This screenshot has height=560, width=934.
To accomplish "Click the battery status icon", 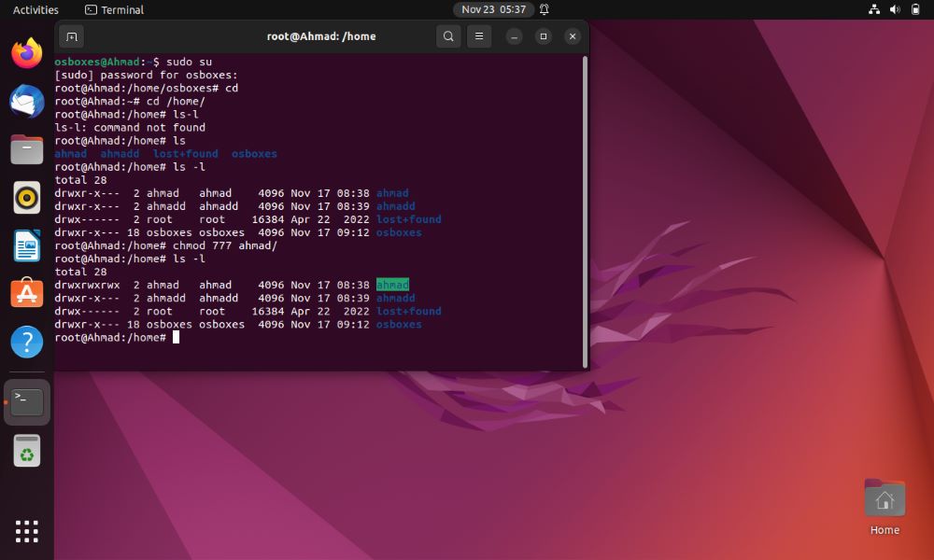I will pos(915,9).
